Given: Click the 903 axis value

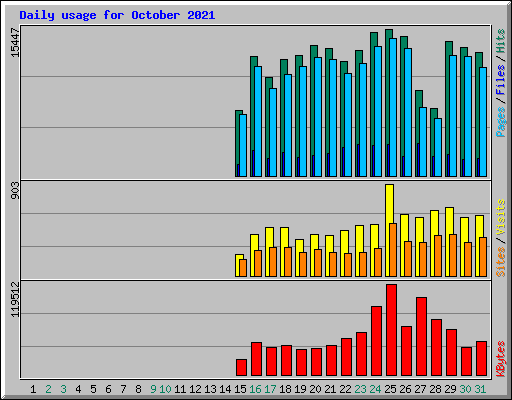Looking at the screenshot, I should [15, 191].
